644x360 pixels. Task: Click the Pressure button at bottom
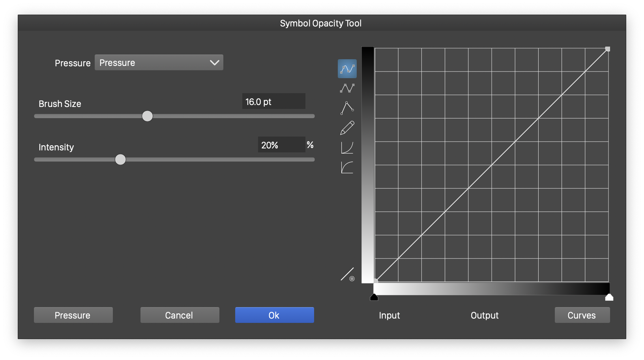point(73,315)
